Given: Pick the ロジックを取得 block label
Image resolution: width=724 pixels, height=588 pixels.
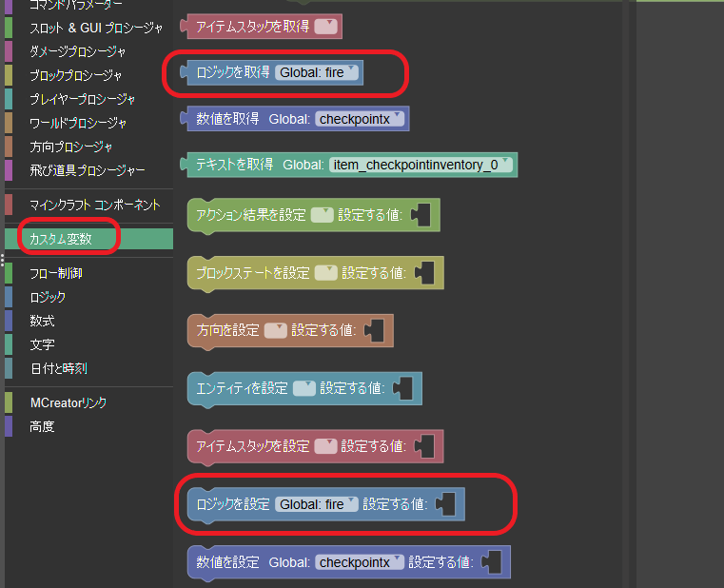Looking at the screenshot, I should coord(233,72).
